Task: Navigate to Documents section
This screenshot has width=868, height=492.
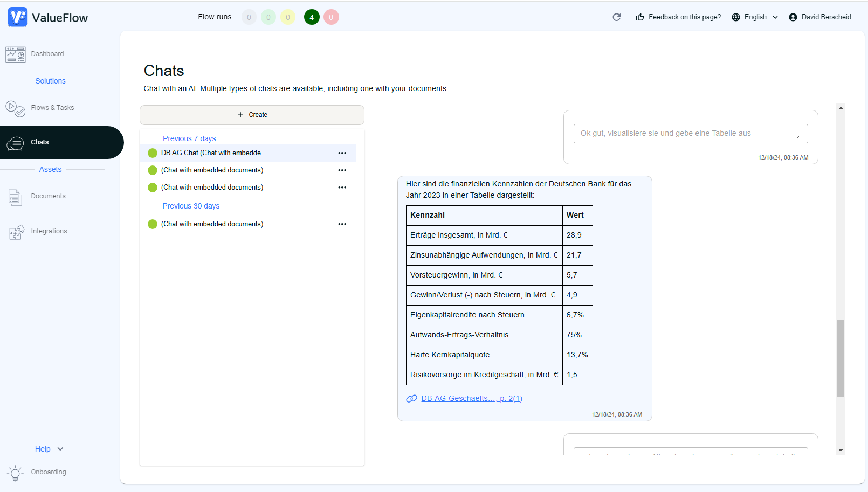Action: 49,196
